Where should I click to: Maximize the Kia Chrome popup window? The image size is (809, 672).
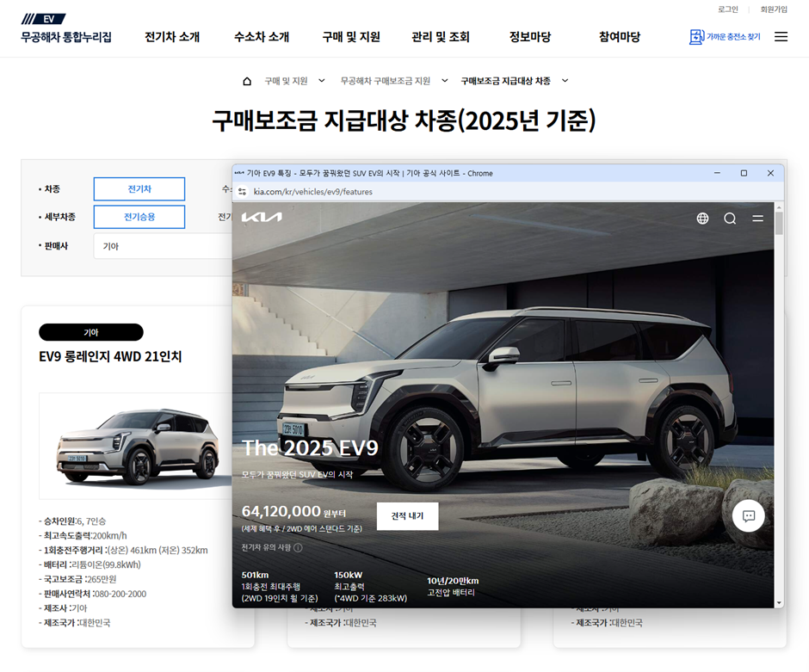744,173
